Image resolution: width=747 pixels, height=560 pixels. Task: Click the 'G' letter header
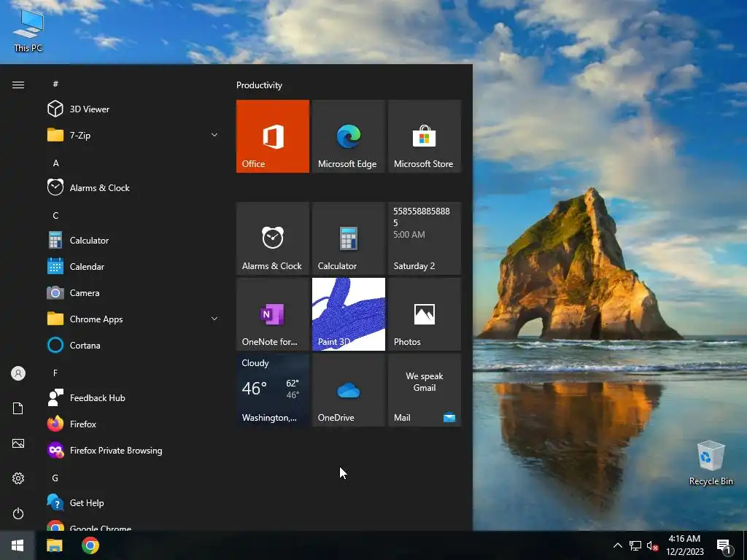pos(55,478)
